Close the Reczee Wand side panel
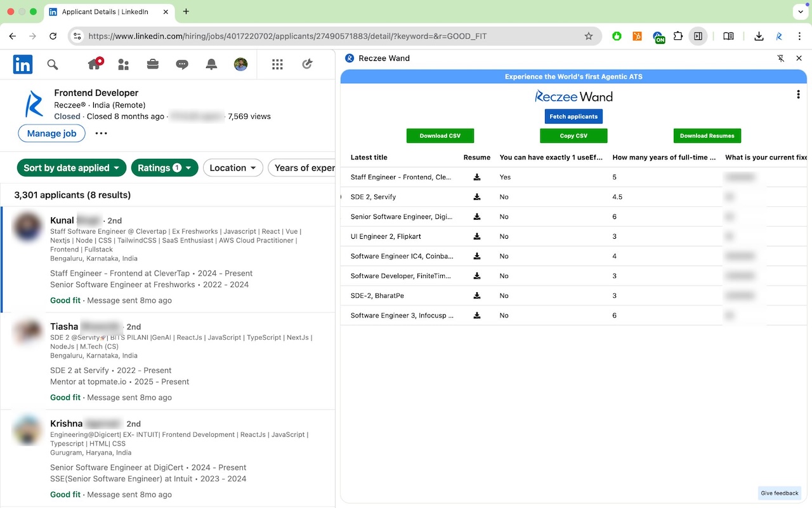Screen dimensions: 812x508 tap(799, 58)
